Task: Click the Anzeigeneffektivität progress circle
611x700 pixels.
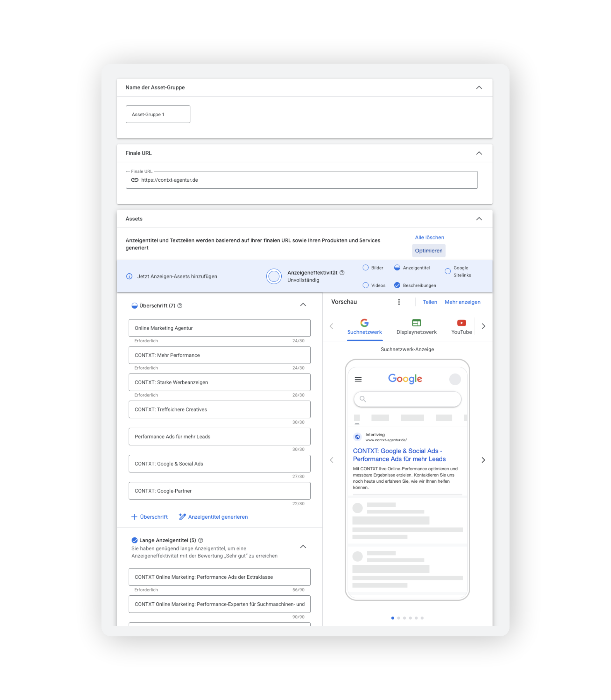Action: click(x=274, y=276)
